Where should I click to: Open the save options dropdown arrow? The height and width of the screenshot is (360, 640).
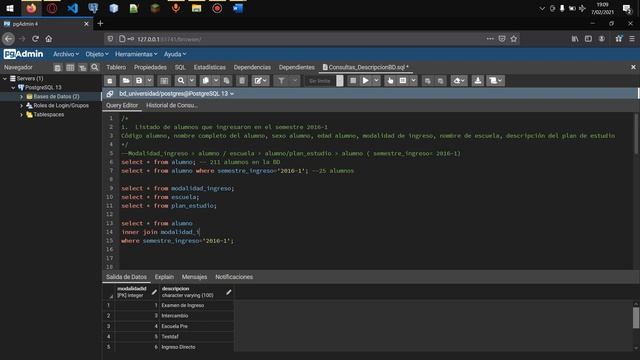(149, 81)
